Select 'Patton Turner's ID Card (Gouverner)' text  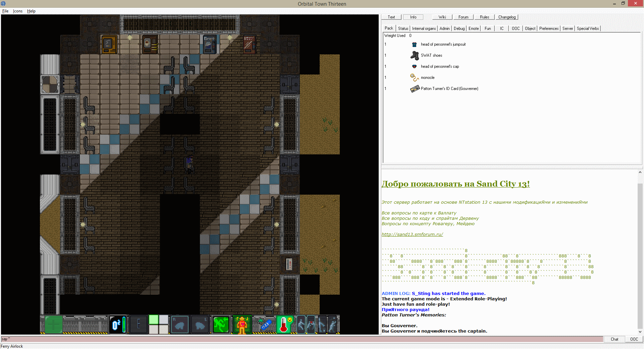[x=449, y=89]
